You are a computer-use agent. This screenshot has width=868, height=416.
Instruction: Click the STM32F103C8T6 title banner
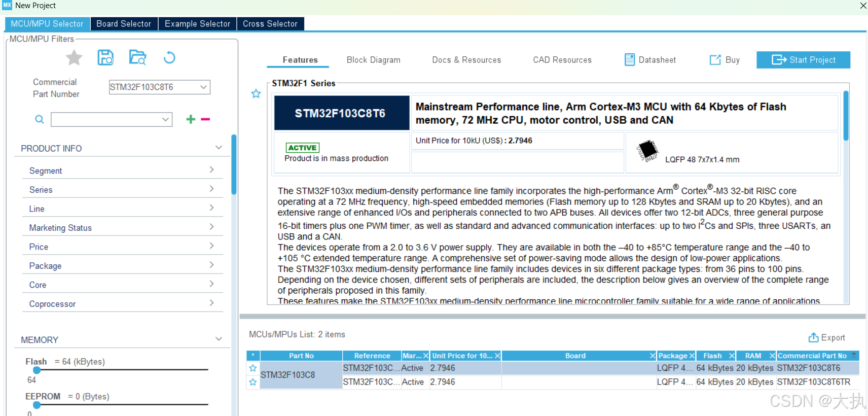(x=341, y=113)
